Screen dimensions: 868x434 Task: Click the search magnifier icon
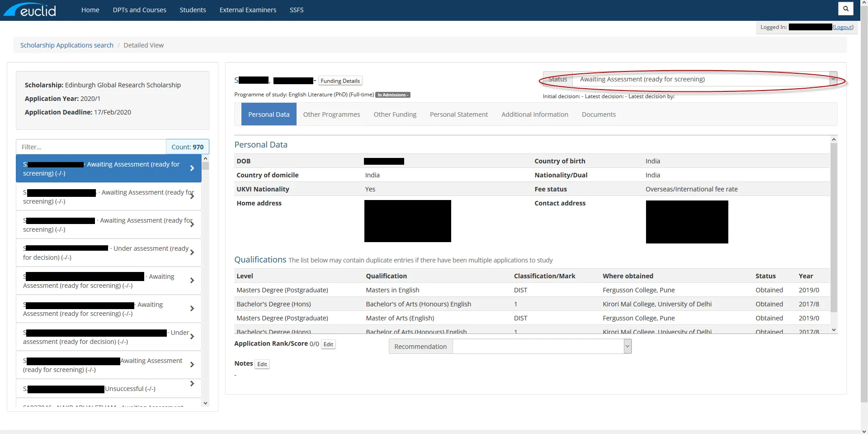[x=845, y=9]
